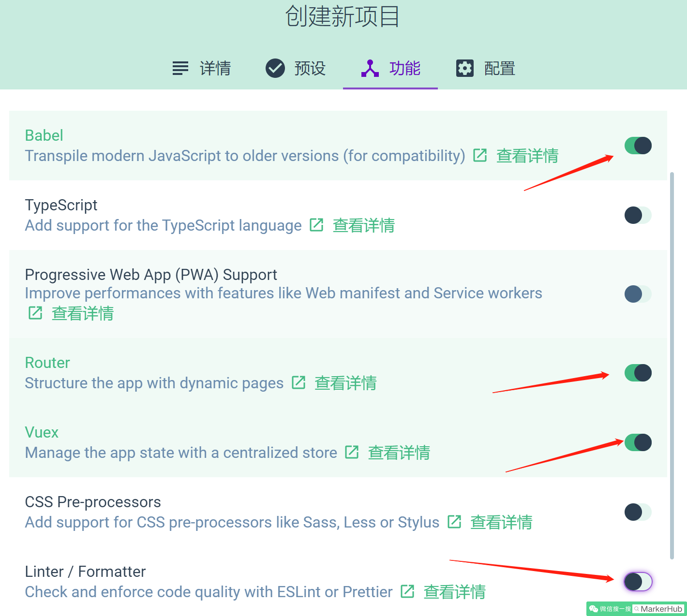Click 'Transpile modern JavaScript' description text
The height and width of the screenshot is (616, 687).
(x=245, y=156)
